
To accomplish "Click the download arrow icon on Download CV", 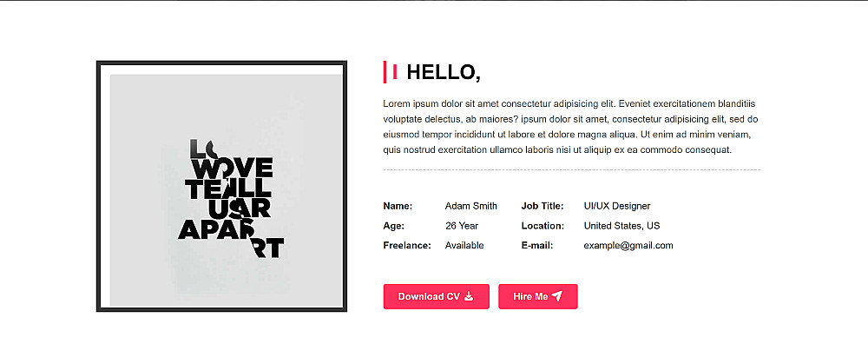I will 469,296.
